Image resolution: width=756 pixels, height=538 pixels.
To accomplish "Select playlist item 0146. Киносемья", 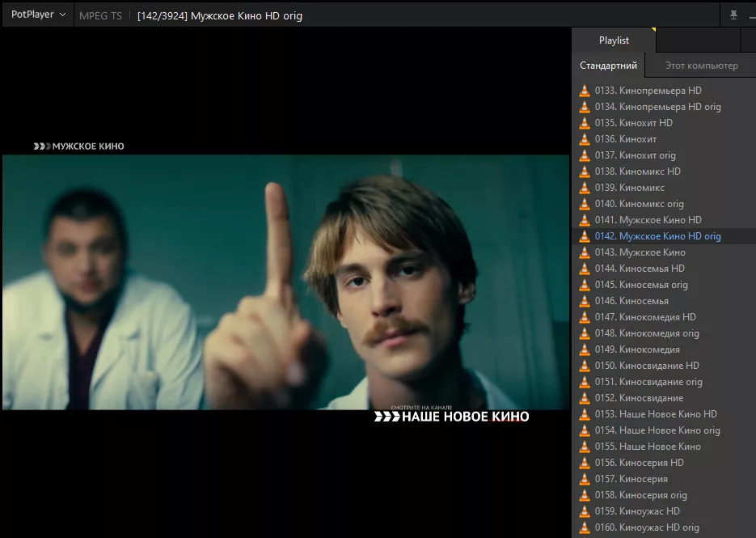I will point(664,301).
